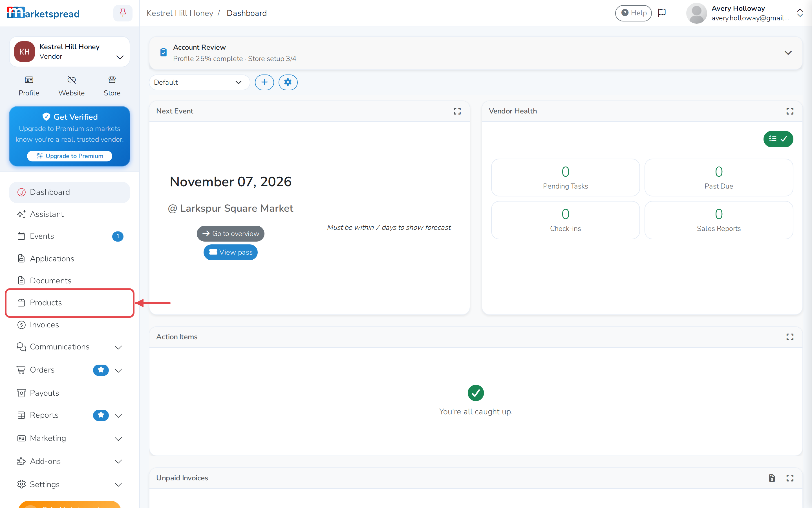Image resolution: width=812 pixels, height=508 pixels.
Task: Expand the Action Items widget fullscreen
Action: pyautogui.click(x=790, y=337)
